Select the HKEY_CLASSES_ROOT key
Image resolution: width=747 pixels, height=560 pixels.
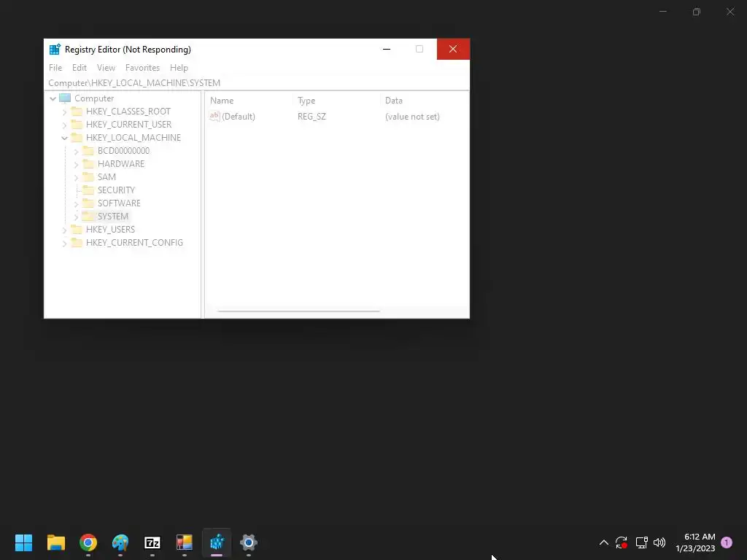point(128,112)
